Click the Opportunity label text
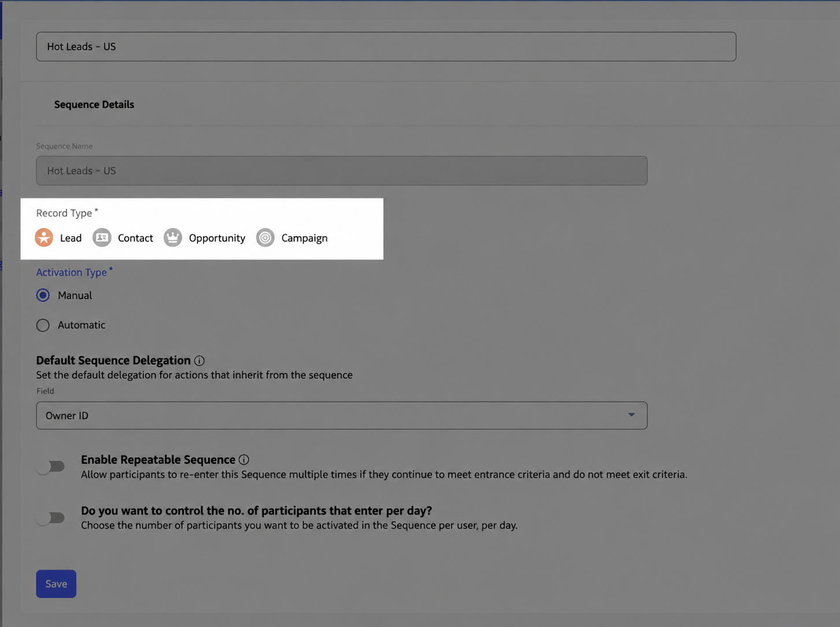840x627 pixels. (x=217, y=238)
